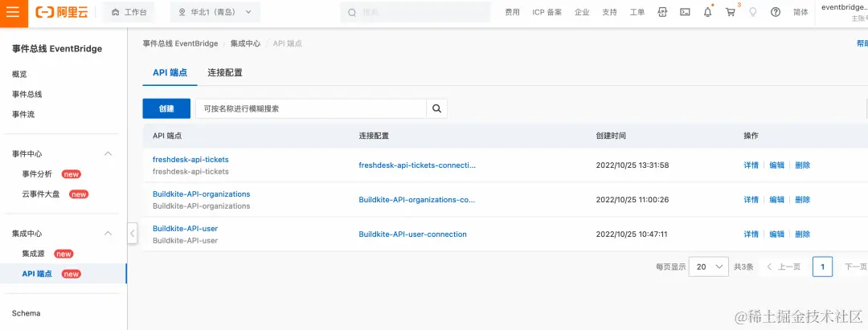Click 编辑 for Buildkite-API-user
This screenshot has width=868, height=330.
pos(777,234)
